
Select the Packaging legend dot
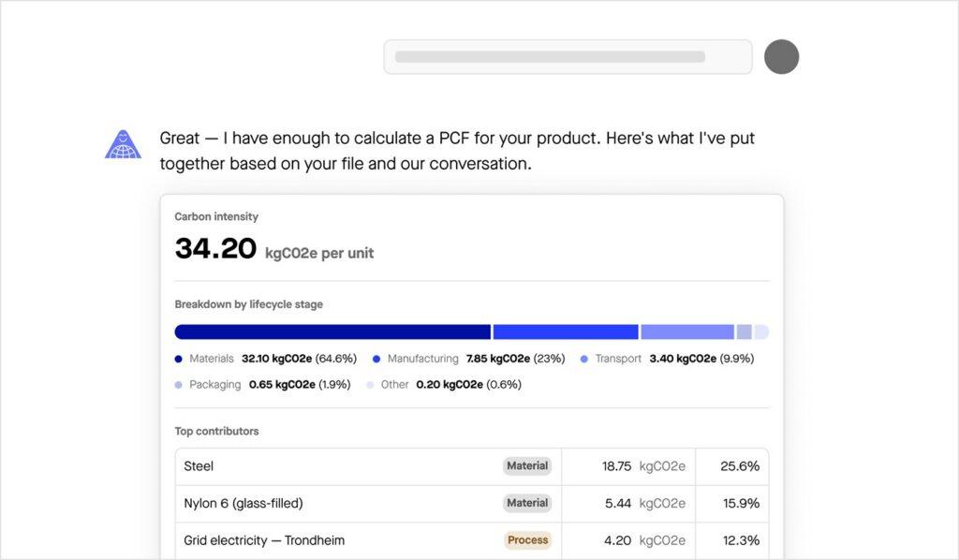tap(179, 385)
